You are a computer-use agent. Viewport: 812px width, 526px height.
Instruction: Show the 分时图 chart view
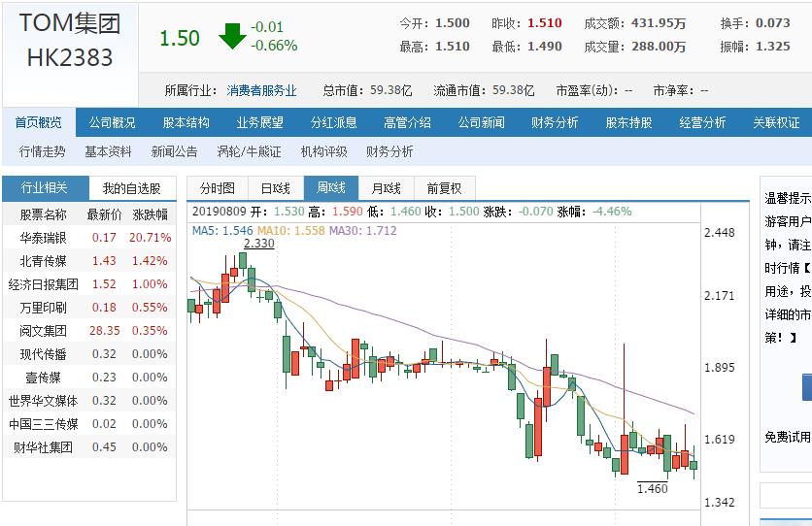pyautogui.click(x=217, y=188)
